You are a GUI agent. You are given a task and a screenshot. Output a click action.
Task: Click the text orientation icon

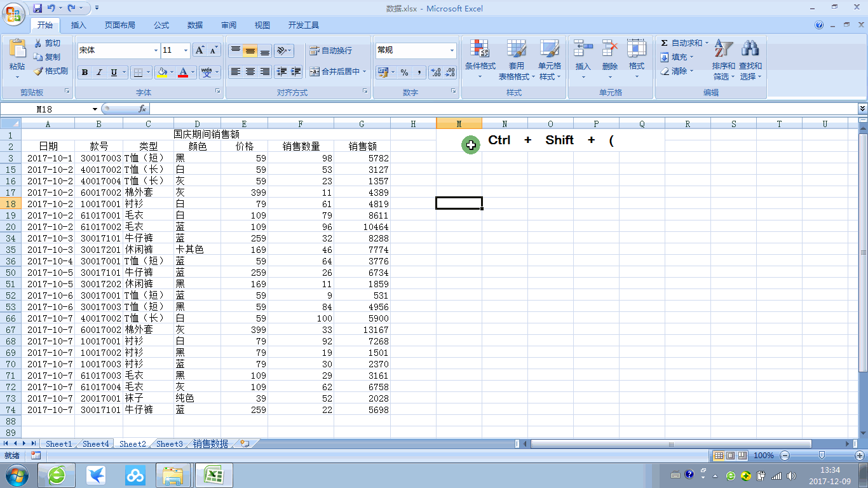coord(282,50)
